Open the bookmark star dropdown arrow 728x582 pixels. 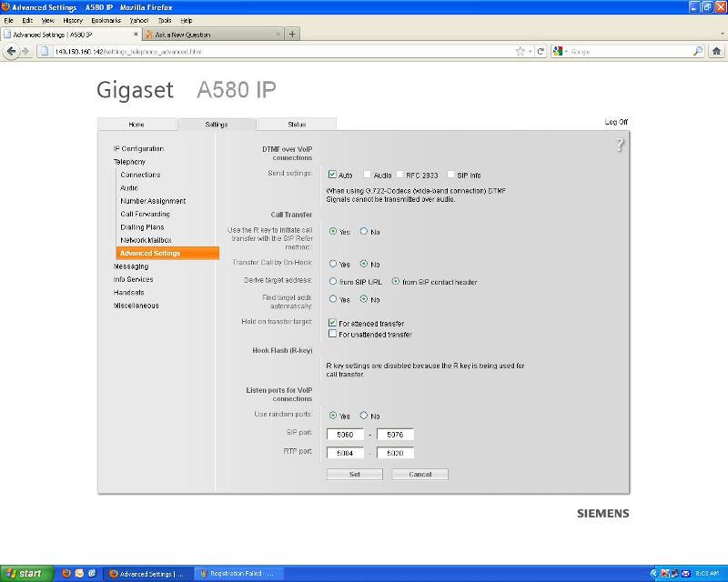pos(530,52)
